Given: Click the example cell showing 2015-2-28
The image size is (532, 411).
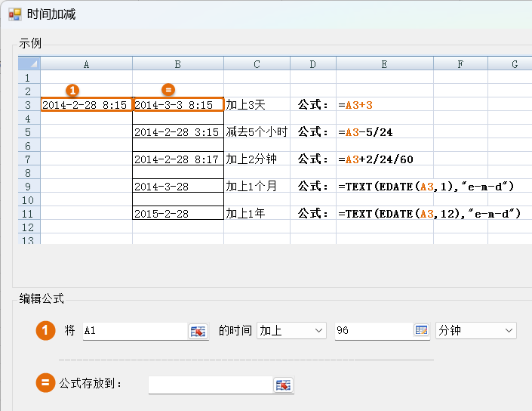Looking at the screenshot, I should (x=177, y=214).
